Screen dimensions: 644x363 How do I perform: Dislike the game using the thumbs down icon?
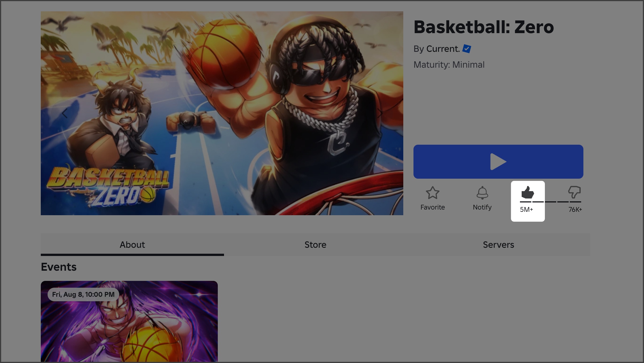pyautogui.click(x=575, y=192)
